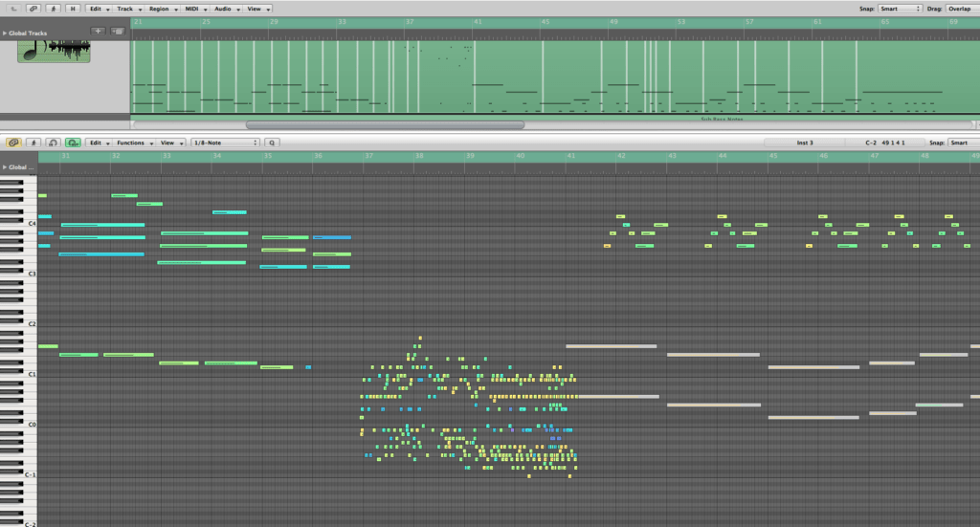Screen dimensions: 980x527
Task: Expand Global tracks in the Piano Roll
Action: tap(5, 167)
